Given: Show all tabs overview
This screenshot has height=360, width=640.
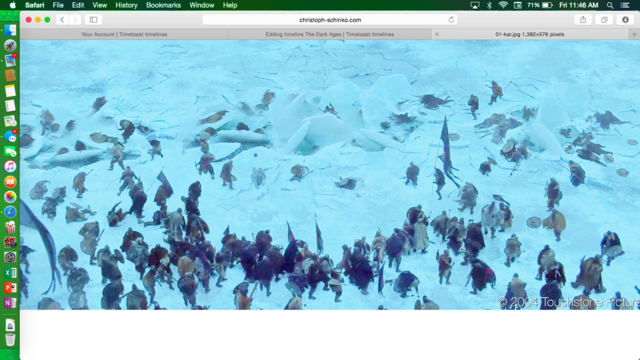Looking at the screenshot, I should click(604, 20).
